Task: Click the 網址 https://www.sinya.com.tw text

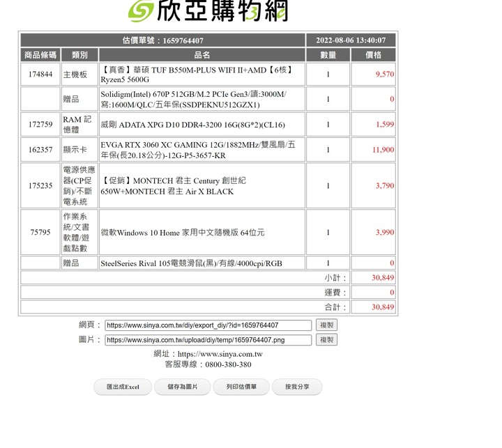Action: point(208,354)
